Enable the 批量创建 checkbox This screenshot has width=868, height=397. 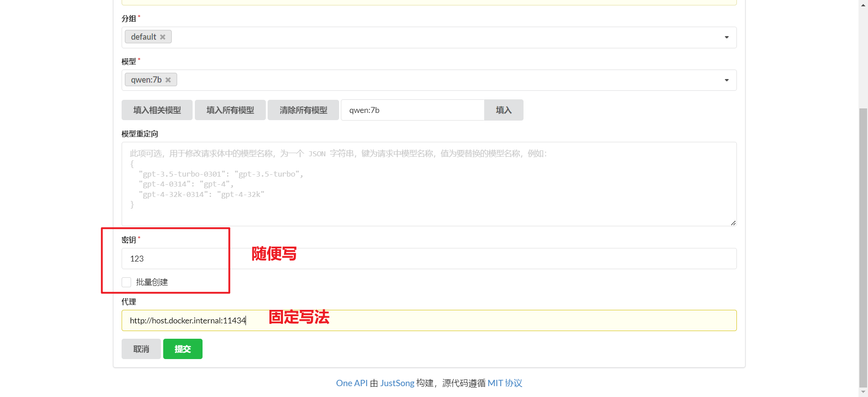pos(127,282)
